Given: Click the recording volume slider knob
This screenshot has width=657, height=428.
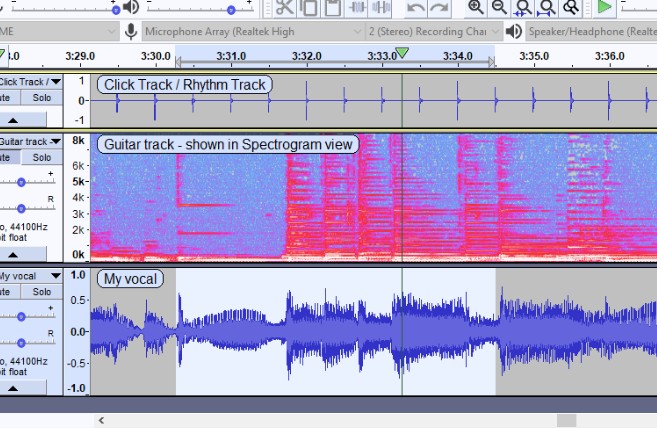Looking at the screenshot, I should click(x=116, y=10).
